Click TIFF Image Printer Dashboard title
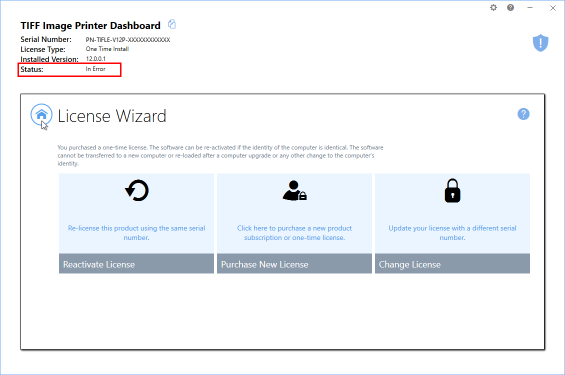 90,26
